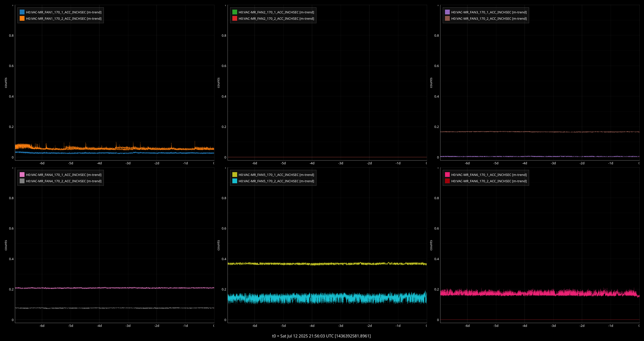
Task: Select legend label H0:VAC-MR_FAN4_170_2_ACC_INCHSEC
Action: point(64,181)
